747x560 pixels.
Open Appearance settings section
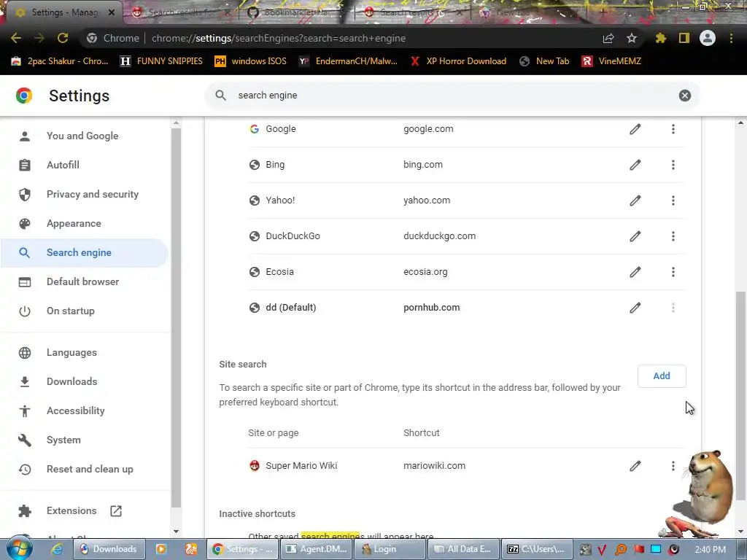click(x=85, y=223)
